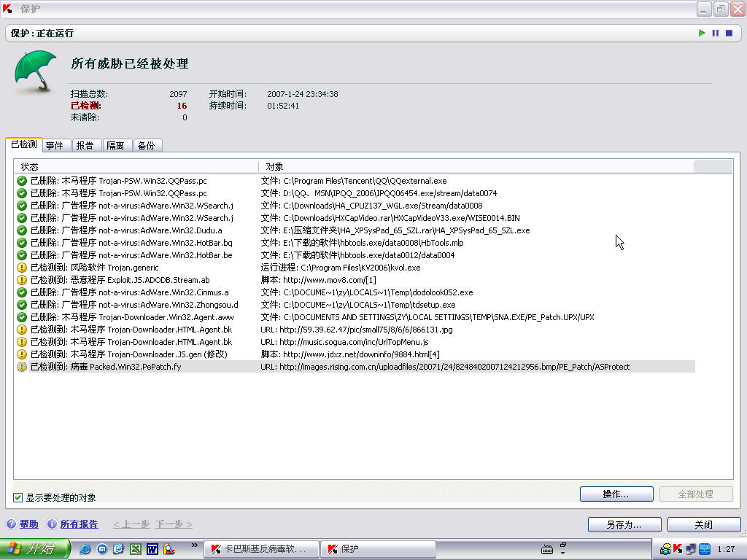747x560 pixels.
Task: Click warning icon of Trojan-Downloader.JS.gen row
Action: [x=21, y=354]
